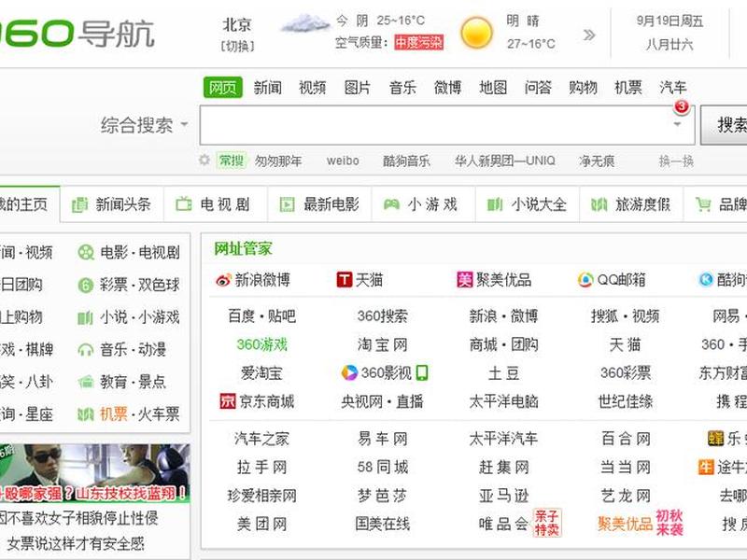Click the TV icon beside 电视剧

(183, 204)
